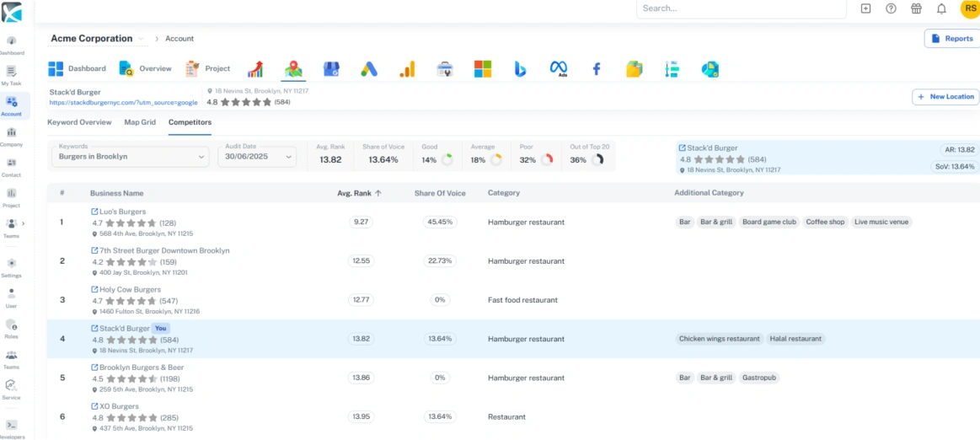Click the 9.27 average rank value
980x440 pixels.
(361, 222)
